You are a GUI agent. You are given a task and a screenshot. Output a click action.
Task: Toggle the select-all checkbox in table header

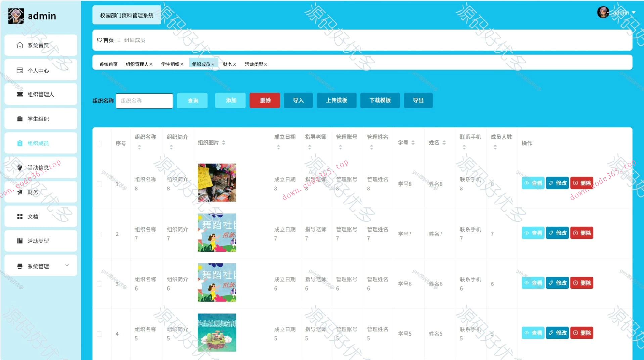[x=99, y=143]
